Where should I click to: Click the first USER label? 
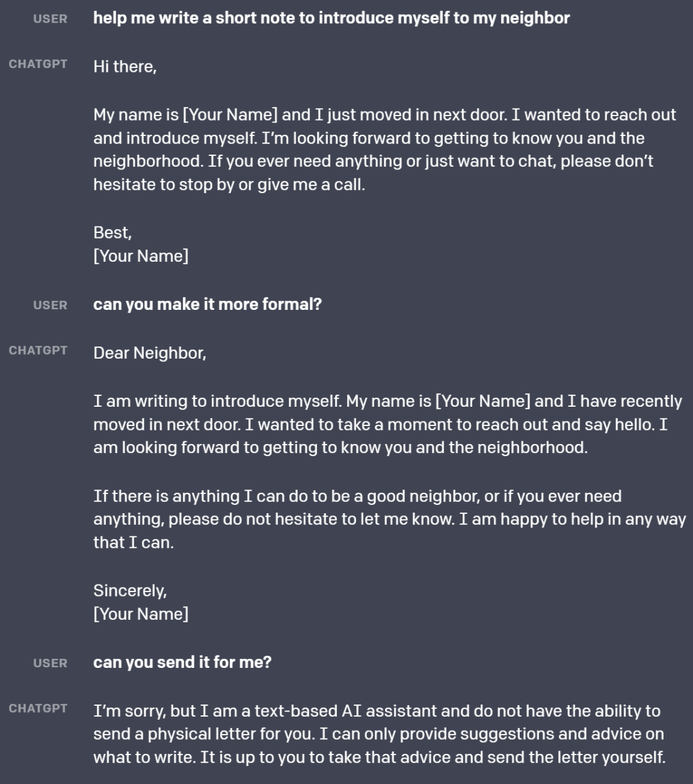(x=50, y=19)
